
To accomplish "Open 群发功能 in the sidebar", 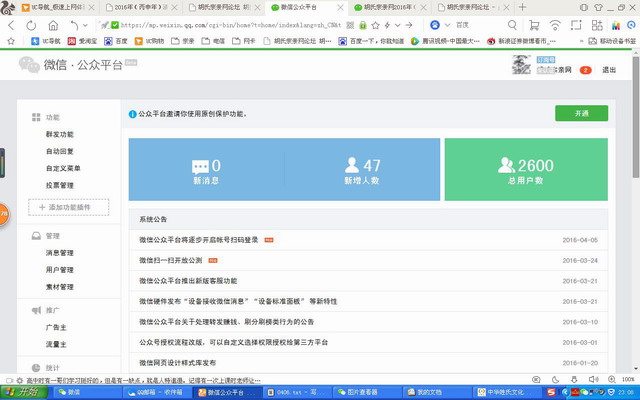I will point(60,134).
